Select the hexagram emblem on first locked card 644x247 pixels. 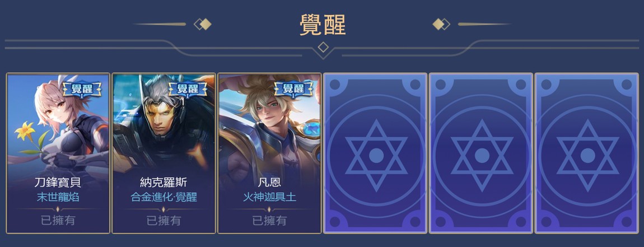376,155
